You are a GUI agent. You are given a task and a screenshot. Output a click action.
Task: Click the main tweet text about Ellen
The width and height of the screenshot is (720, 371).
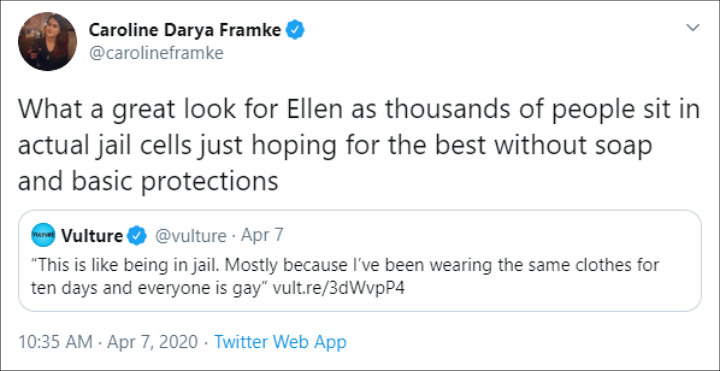tap(359, 146)
